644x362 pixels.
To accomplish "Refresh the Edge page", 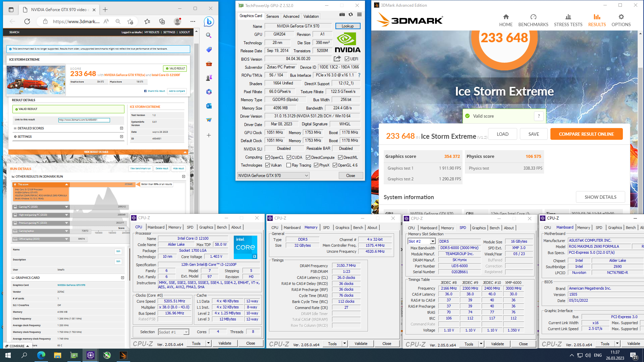I will (27, 21).
